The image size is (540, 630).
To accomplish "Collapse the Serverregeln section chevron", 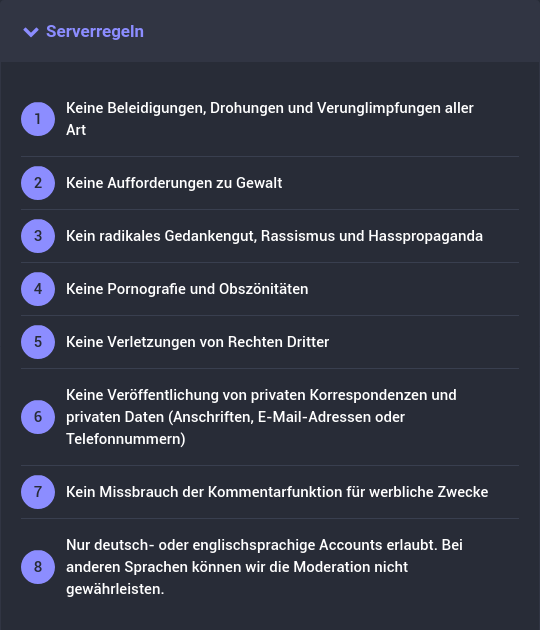I will point(31,32).
